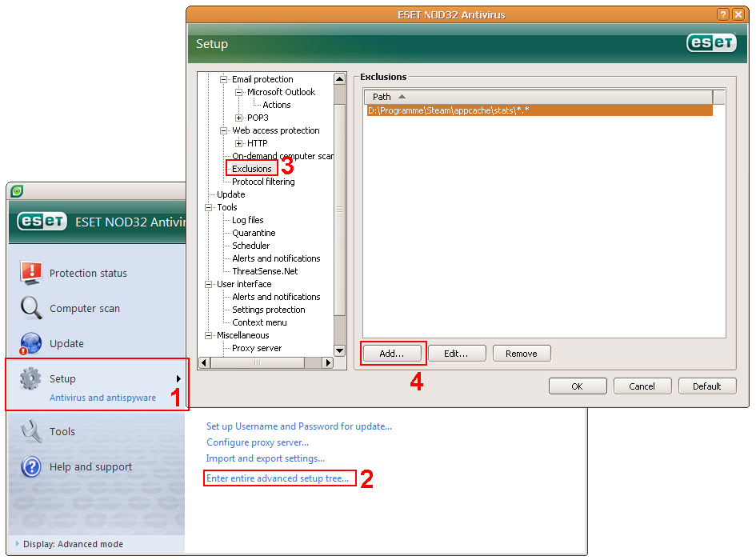Collapse the Miscellaneous tree node
Screen dimensions: 756x560
[208, 335]
